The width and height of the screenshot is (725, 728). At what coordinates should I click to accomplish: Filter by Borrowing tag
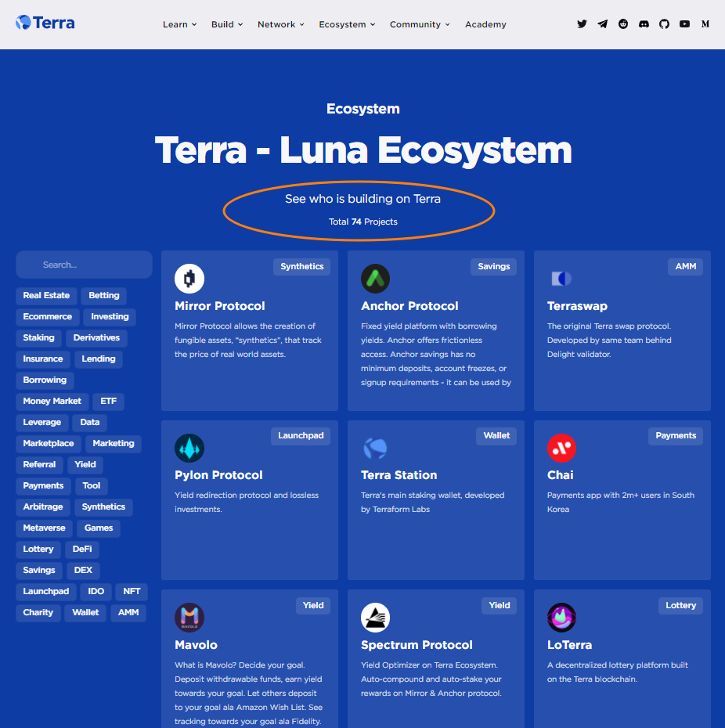click(45, 380)
